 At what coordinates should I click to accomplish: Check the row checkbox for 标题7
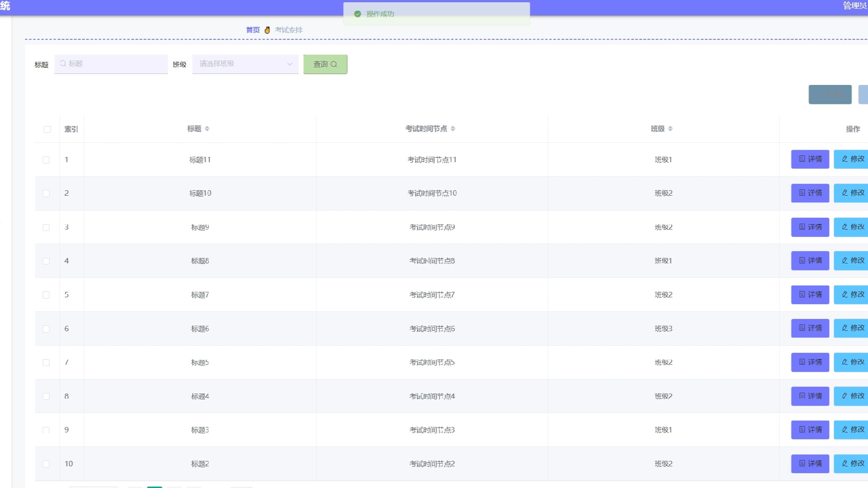(46, 295)
